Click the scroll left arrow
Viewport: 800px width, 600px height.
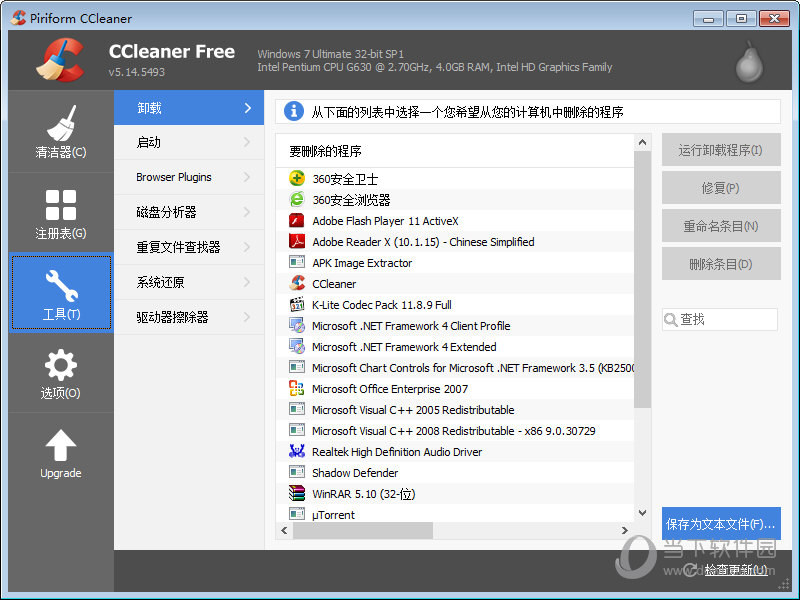coord(284,531)
